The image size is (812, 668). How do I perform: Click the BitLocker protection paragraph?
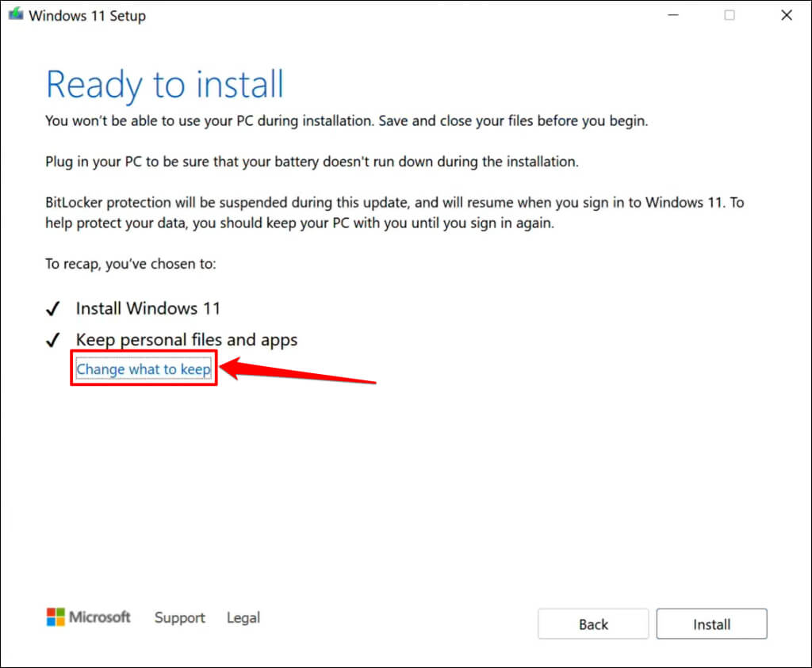point(394,212)
